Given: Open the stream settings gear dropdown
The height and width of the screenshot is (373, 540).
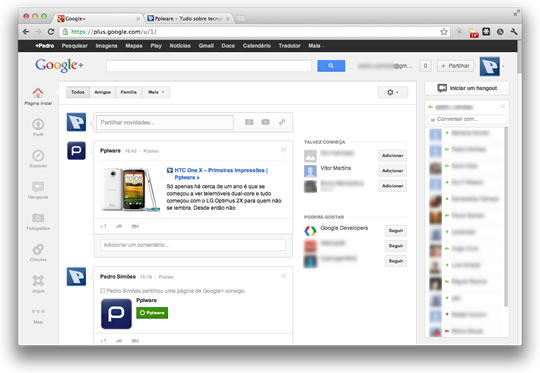Looking at the screenshot, I should pyautogui.click(x=392, y=92).
